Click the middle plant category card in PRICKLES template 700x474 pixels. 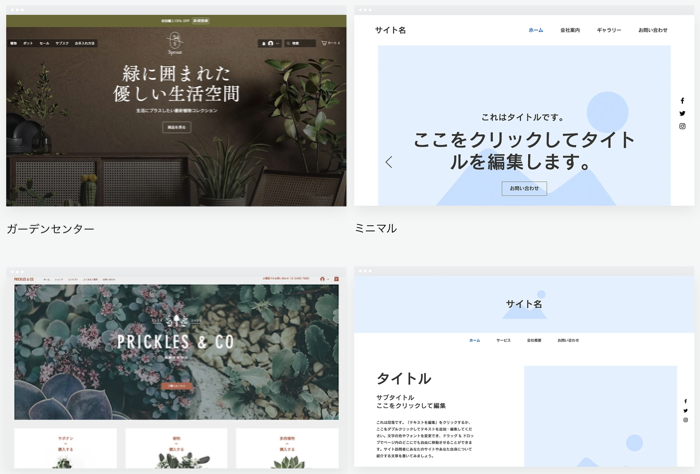(x=176, y=448)
